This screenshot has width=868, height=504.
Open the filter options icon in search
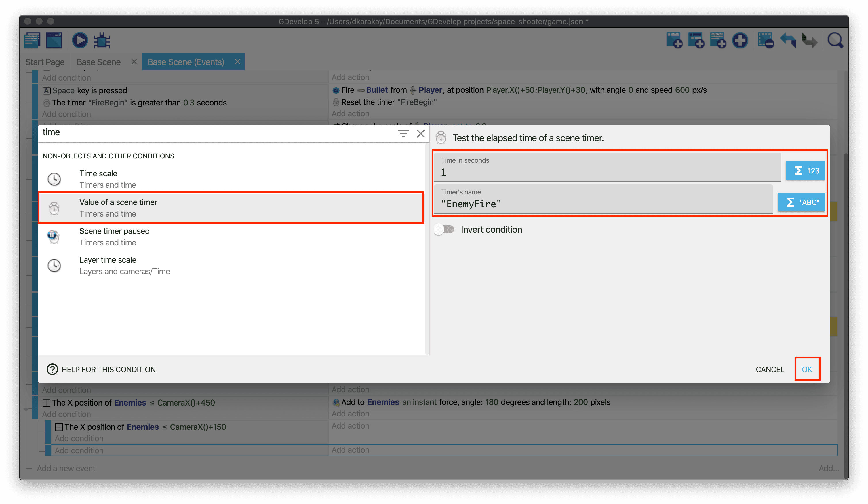[403, 133]
